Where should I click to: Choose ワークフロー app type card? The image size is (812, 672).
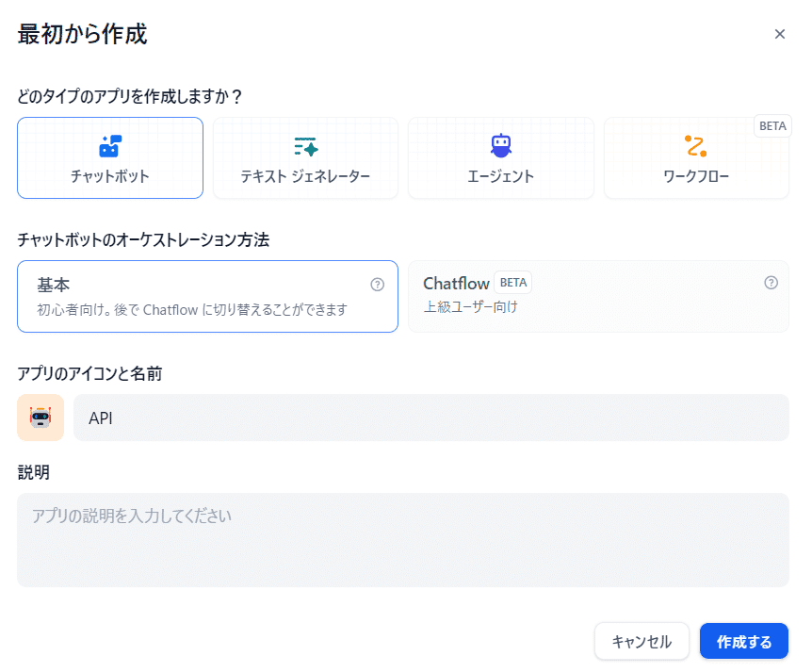[x=695, y=158]
